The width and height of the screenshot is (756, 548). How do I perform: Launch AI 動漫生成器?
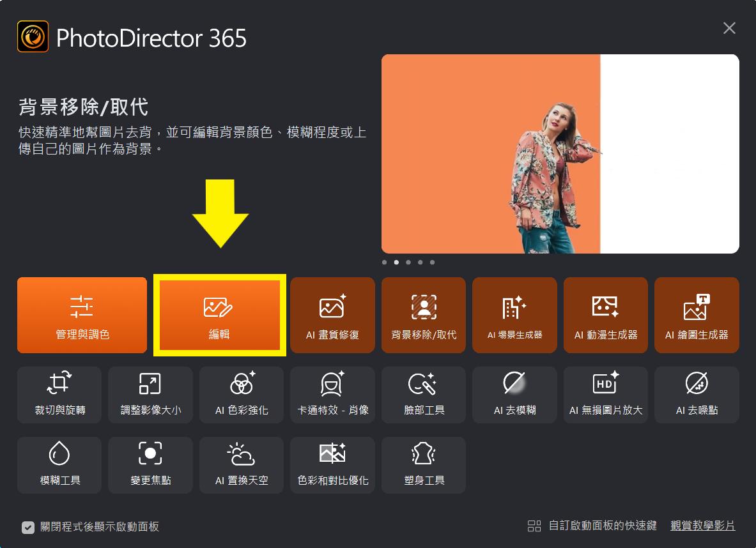pos(606,316)
